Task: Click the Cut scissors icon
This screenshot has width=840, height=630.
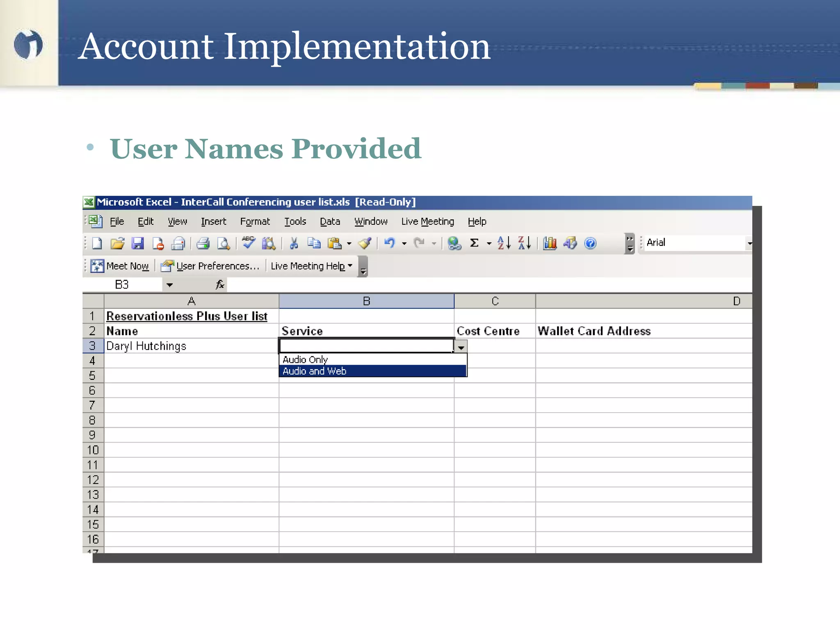Action: click(x=294, y=243)
